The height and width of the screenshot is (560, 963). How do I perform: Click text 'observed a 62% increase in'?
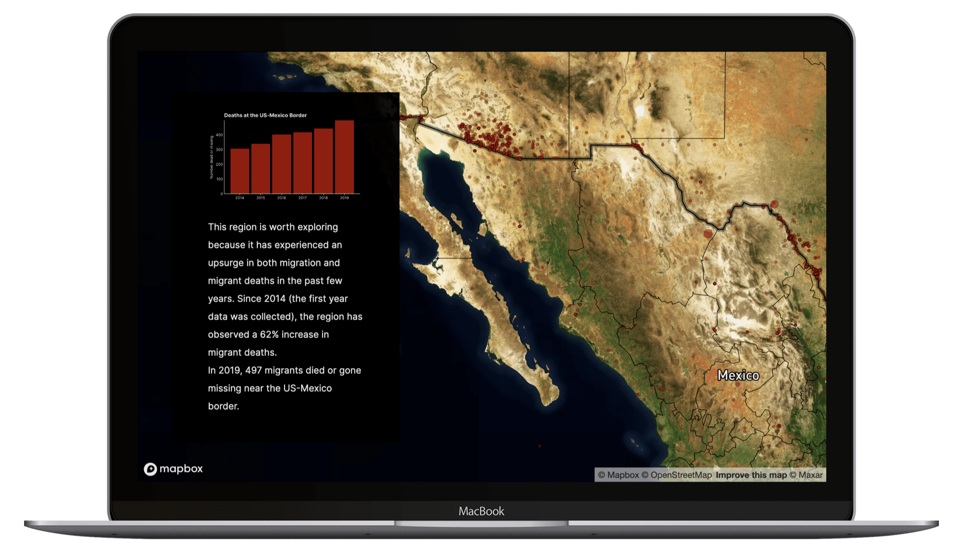coord(269,334)
